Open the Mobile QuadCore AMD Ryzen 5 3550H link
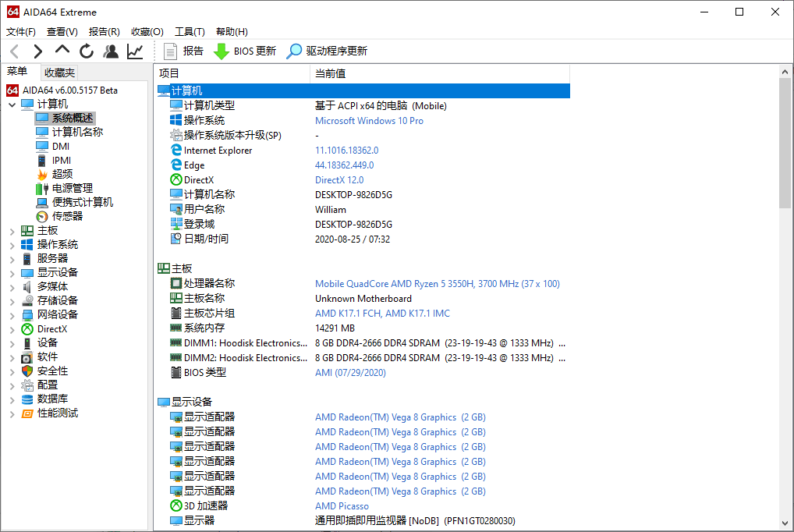The height and width of the screenshot is (532, 794). coord(438,284)
